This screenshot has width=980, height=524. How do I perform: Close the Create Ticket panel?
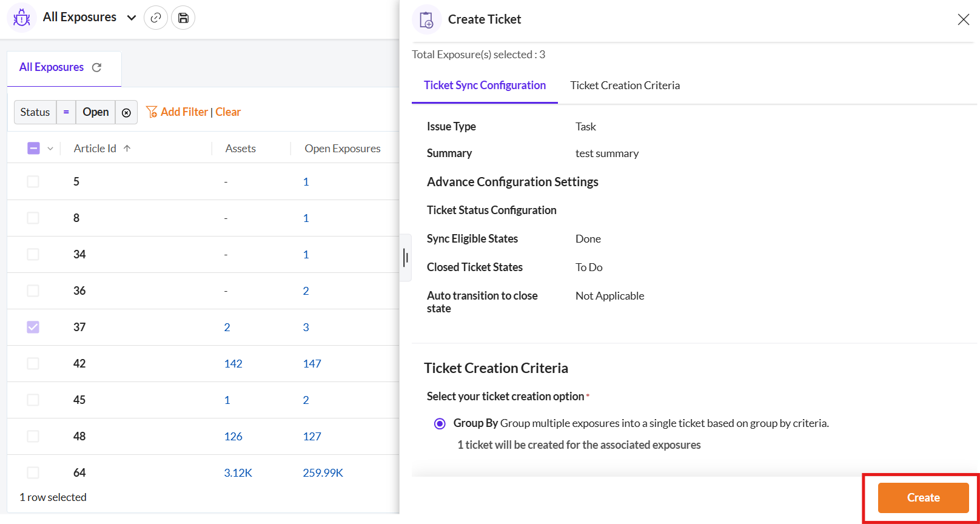point(963,19)
